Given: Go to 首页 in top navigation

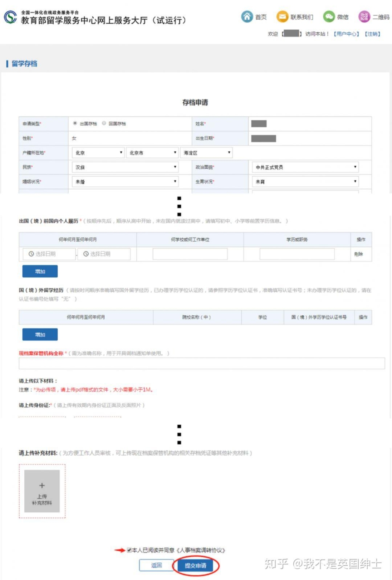Looking at the screenshot, I should point(261,17).
